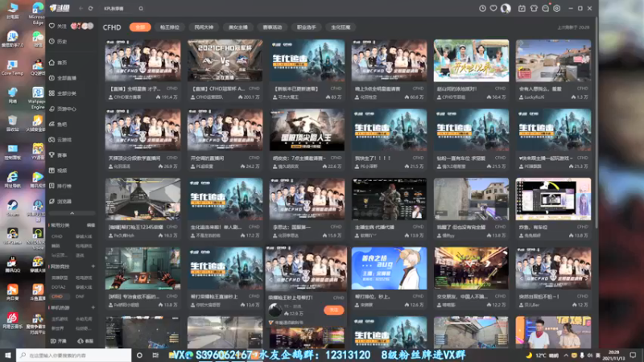Select the 生化狂魔 filter tab

[341, 27]
